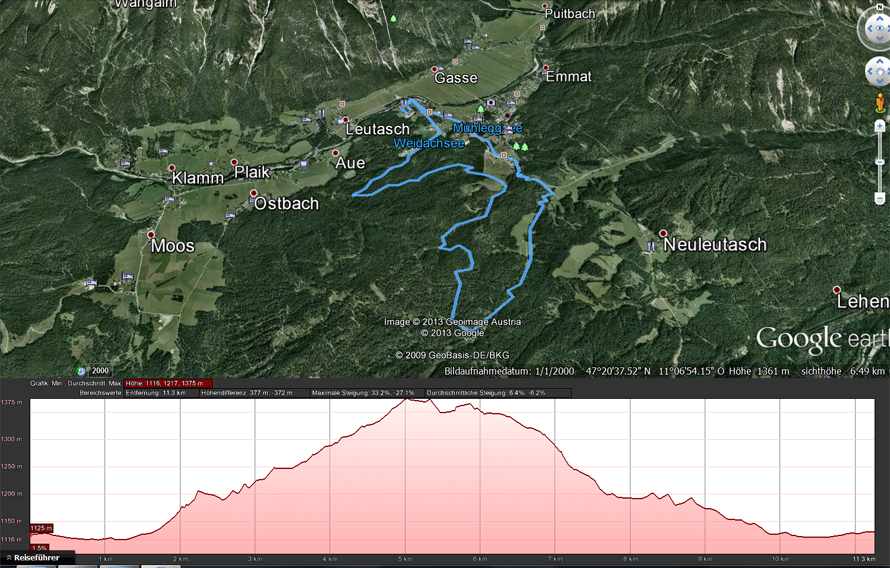This screenshot has height=568, width=890.
Task: Select the Moos place label
Action: (x=173, y=246)
